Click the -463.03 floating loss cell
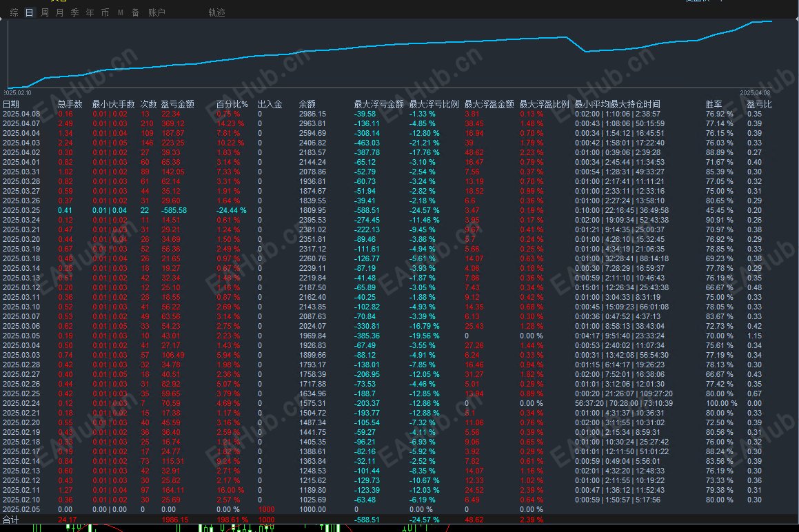Viewport: 799px width, 532px height. [x=367, y=143]
